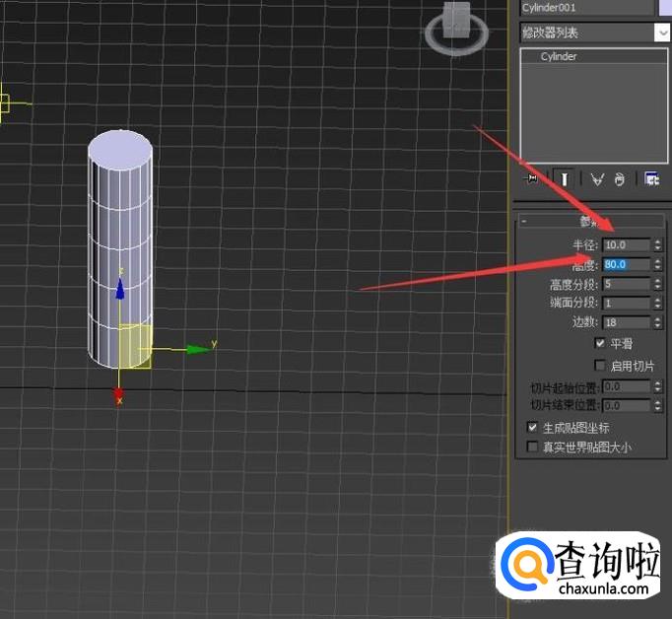Select the Cylinder entry in modifier stack
Image resolution: width=672 pixels, height=619 pixels.
tap(593, 56)
